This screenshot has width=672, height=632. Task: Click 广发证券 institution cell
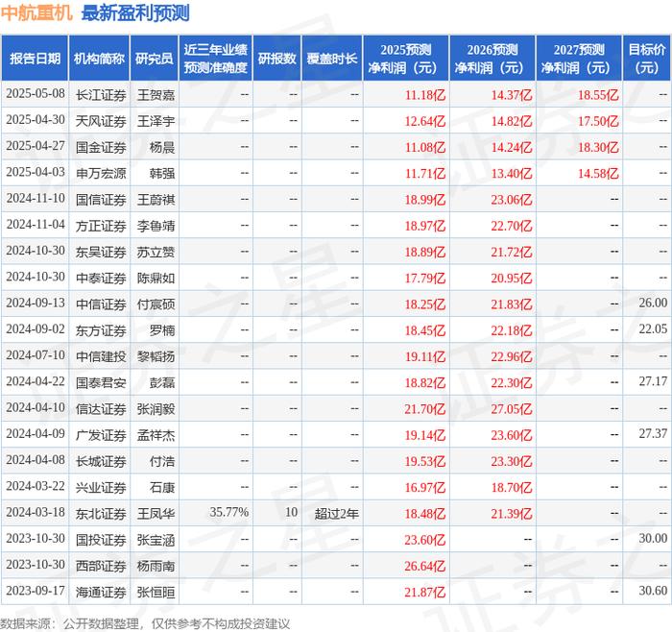coord(101,435)
